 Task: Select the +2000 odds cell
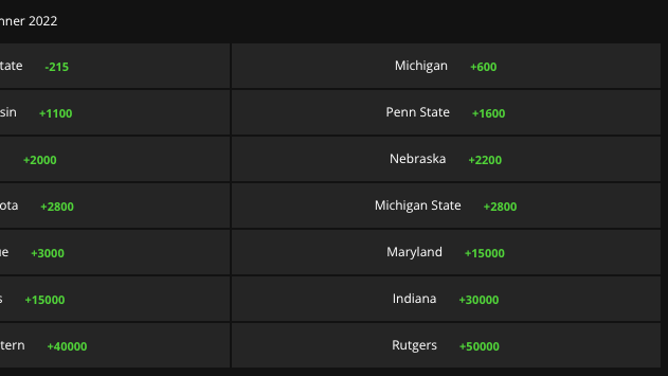click(x=115, y=159)
